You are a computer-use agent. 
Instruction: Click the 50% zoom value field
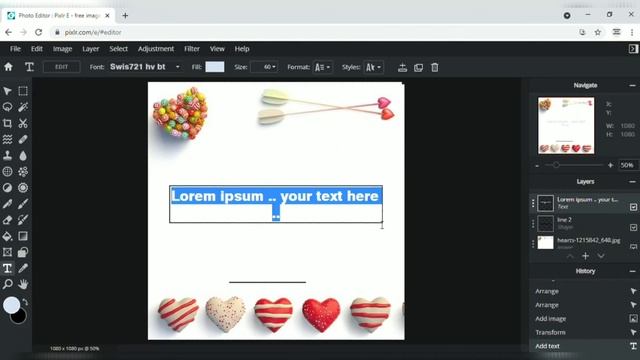pos(627,165)
